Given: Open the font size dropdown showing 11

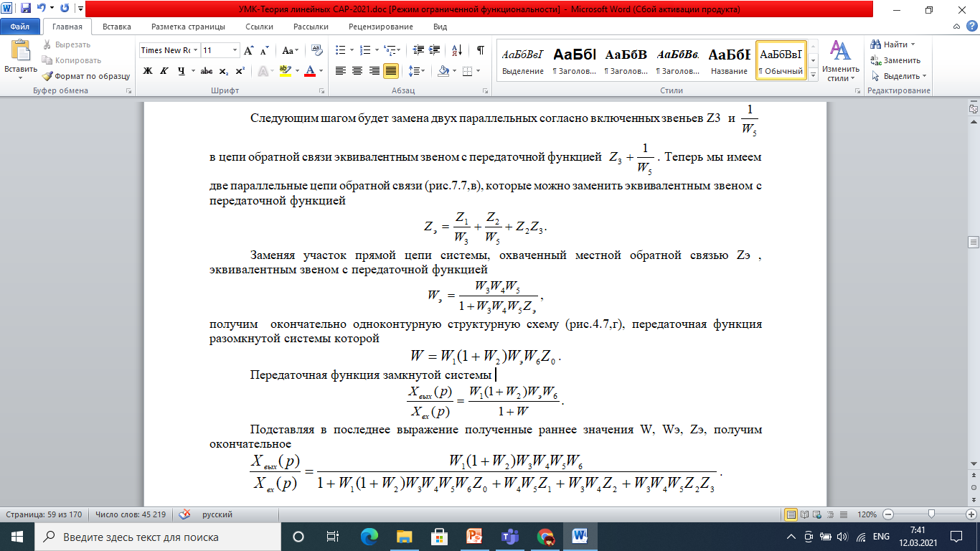Looking at the screenshot, I should point(235,50).
